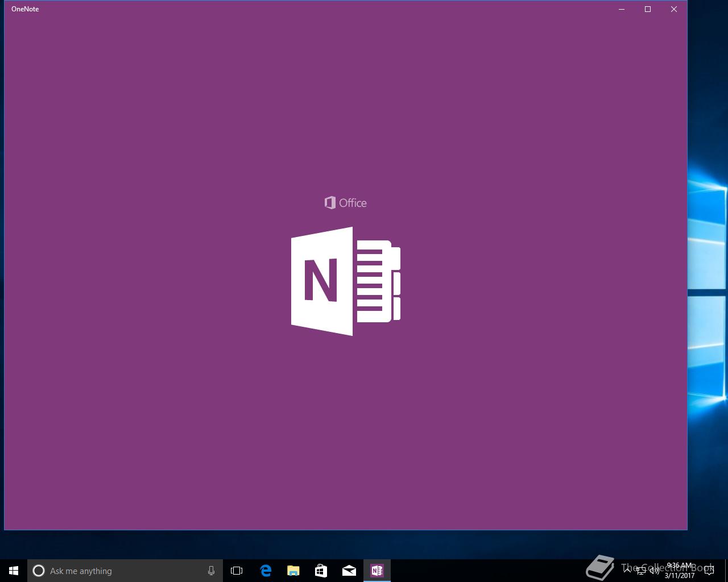Activate the Cortana microphone icon
This screenshot has width=728, height=582.
(x=211, y=571)
